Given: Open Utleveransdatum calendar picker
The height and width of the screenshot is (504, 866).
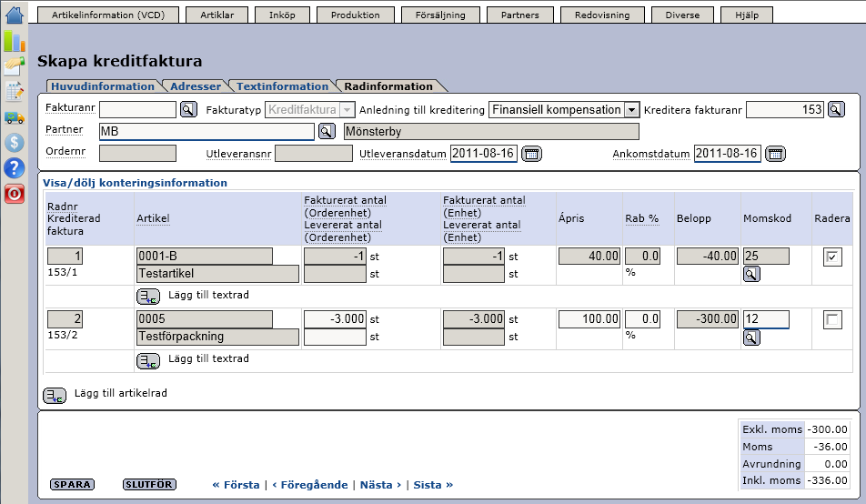Looking at the screenshot, I should 532,154.
